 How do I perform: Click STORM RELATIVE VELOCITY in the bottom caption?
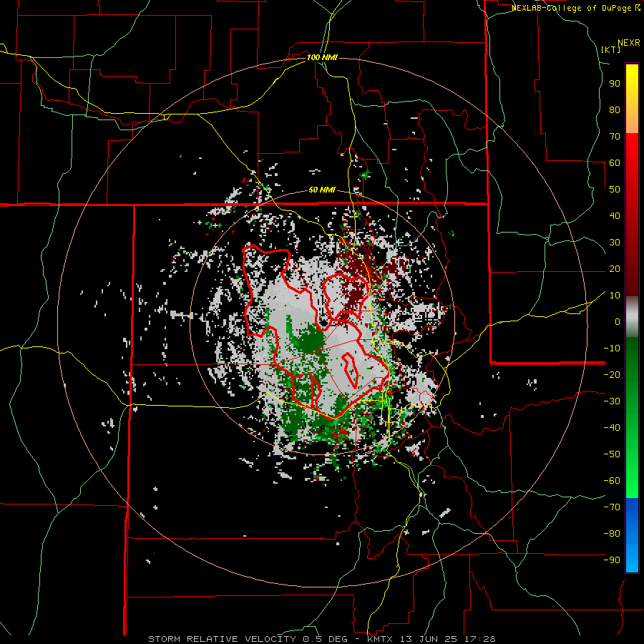(222, 639)
